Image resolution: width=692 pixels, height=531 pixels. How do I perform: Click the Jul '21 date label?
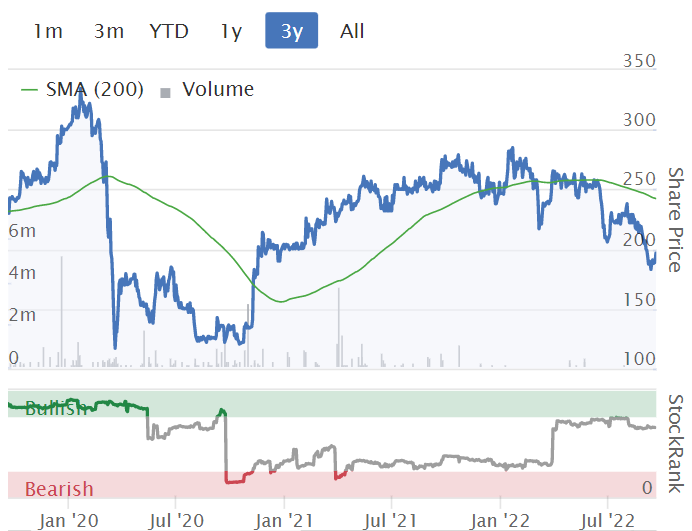[391, 521]
